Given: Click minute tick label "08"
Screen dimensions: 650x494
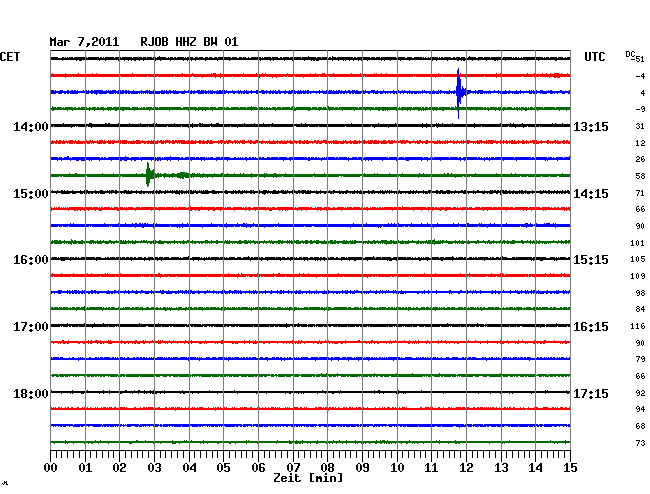Looking at the screenshot, I should click(x=327, y=468).
